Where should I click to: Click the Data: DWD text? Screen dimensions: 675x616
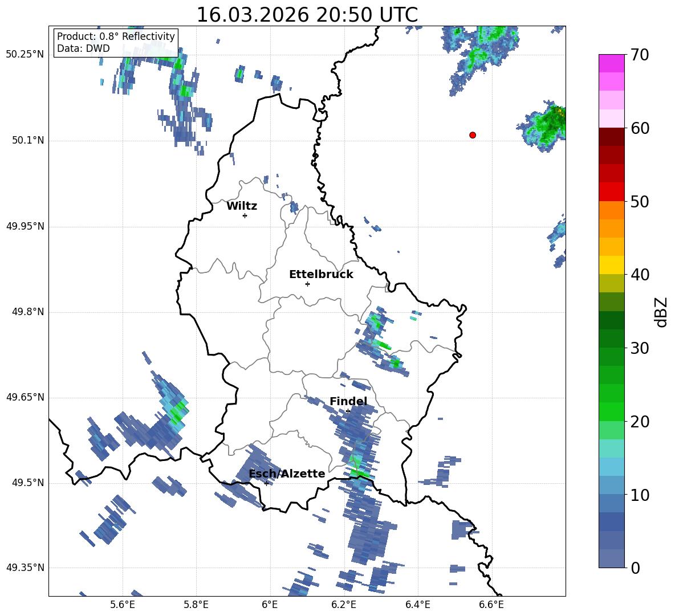click(x=83, y=48)
